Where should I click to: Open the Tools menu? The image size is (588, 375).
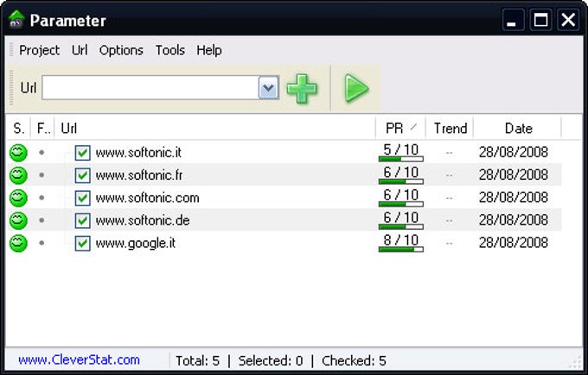tap(170, 50)
